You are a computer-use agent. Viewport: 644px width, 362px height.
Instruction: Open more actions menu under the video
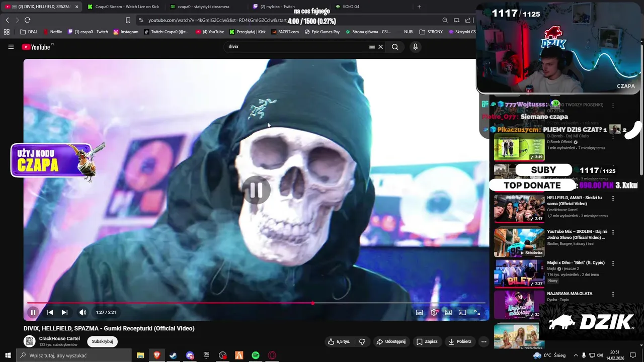pos(484,341)
